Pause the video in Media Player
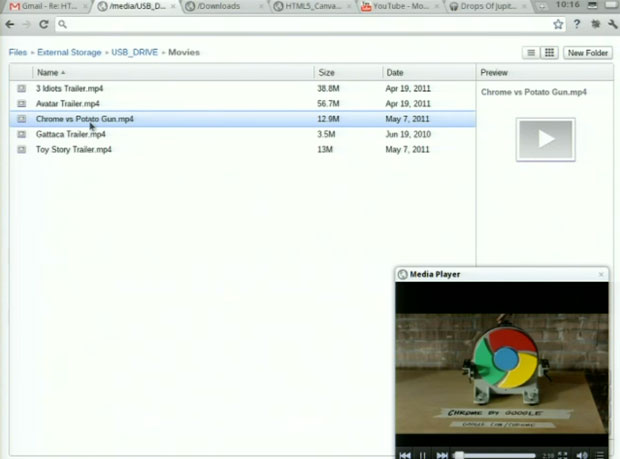 pos(423,455)
